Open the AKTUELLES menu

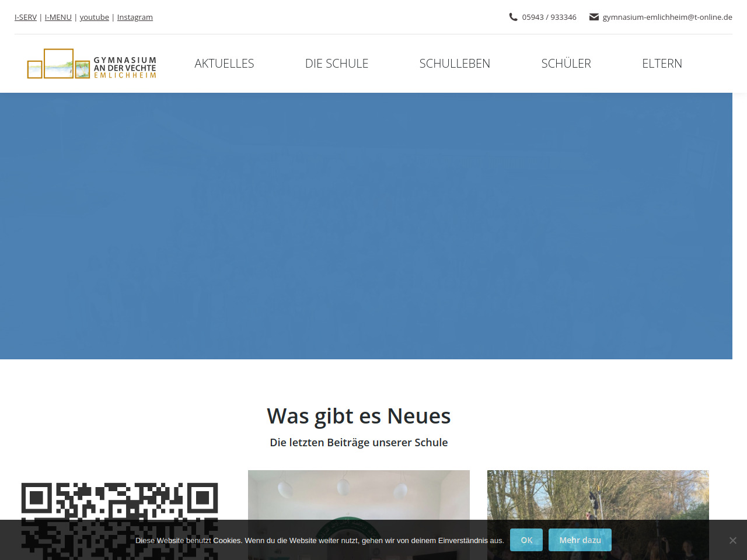224,64
